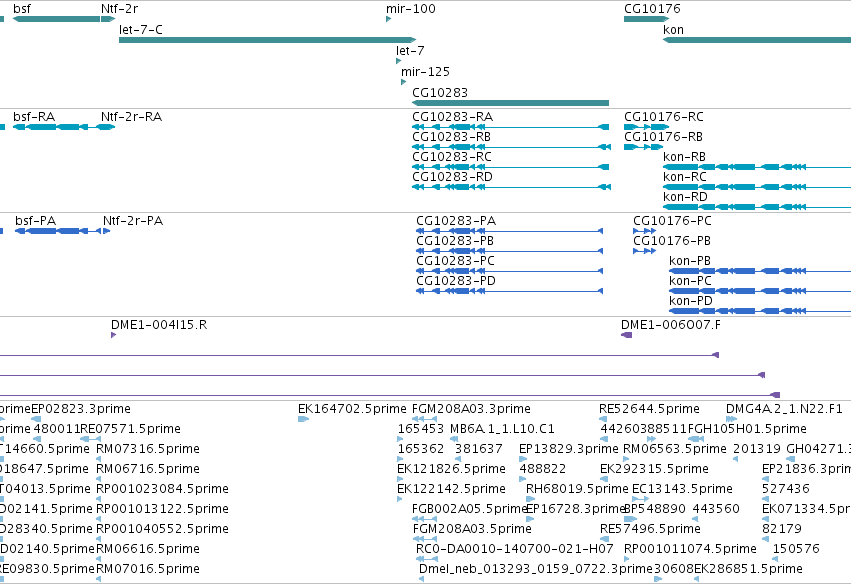Click the EP13829.3prime EST label
851x584 pixels.
pyautogui.click(x=569, y=449)
